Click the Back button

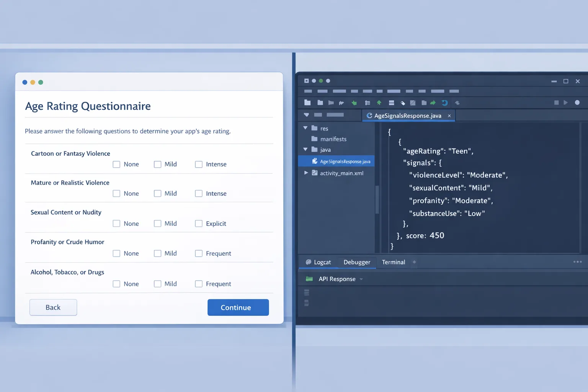(x=53, y=307)
